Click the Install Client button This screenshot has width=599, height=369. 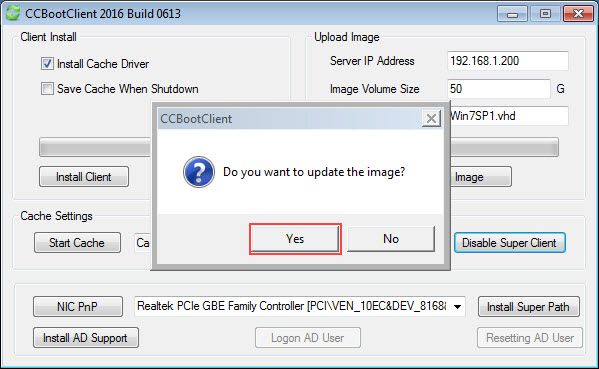click(84, 177)
